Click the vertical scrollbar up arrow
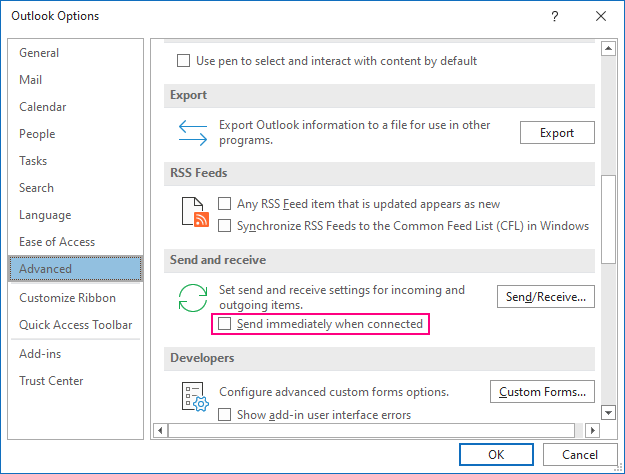The image size is (625, 474). point(608,49)
